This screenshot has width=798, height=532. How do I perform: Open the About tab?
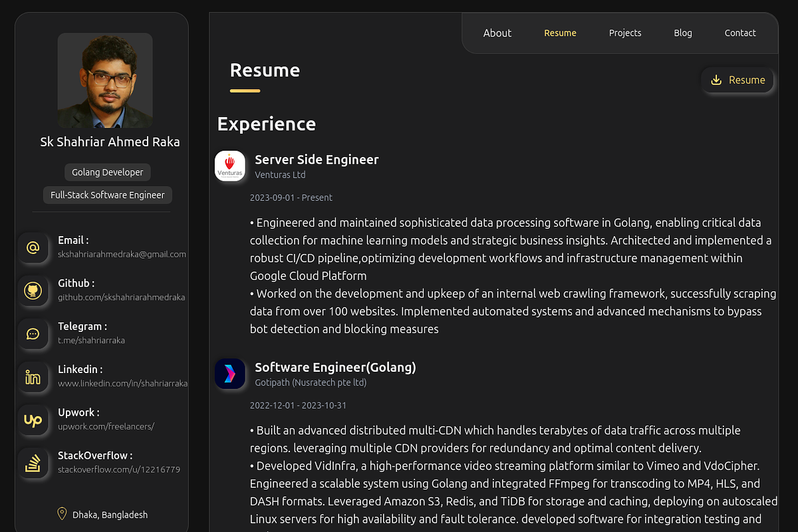coord(497,33)
